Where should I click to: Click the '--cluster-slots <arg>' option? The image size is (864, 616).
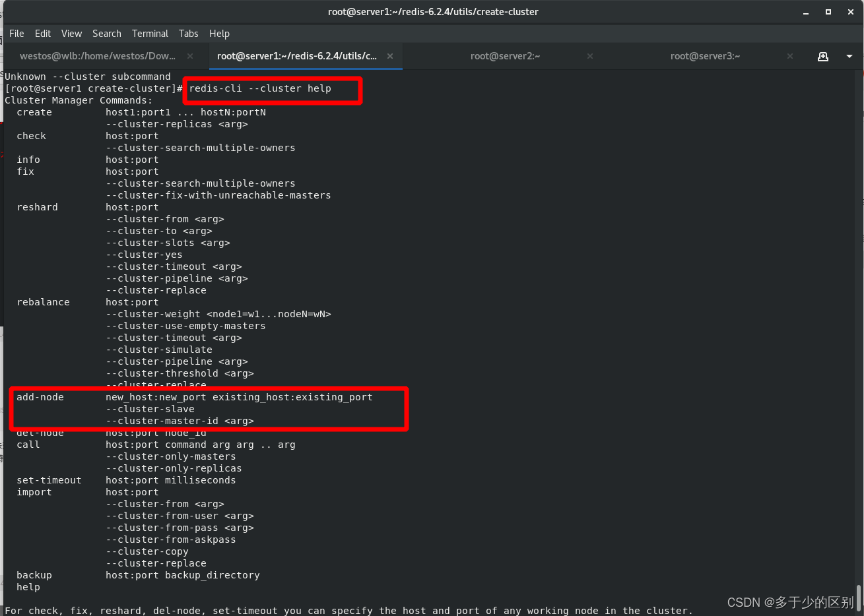coord(168,243)
